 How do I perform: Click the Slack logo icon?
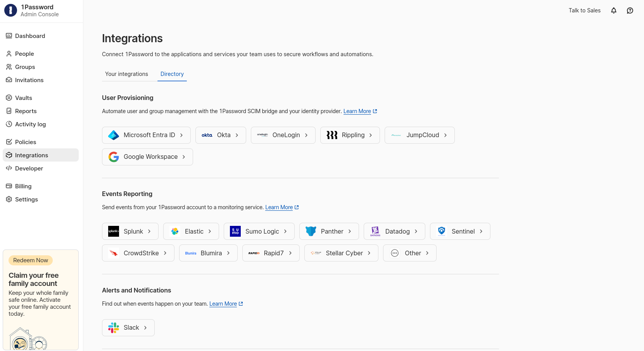[114, 328]
